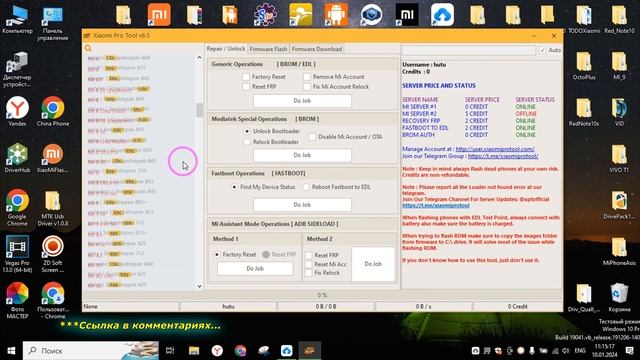This screenshot has width=640, height=360.
Task: Launch the Yandex browser desktop icon
Action: [x=17, y=111]
